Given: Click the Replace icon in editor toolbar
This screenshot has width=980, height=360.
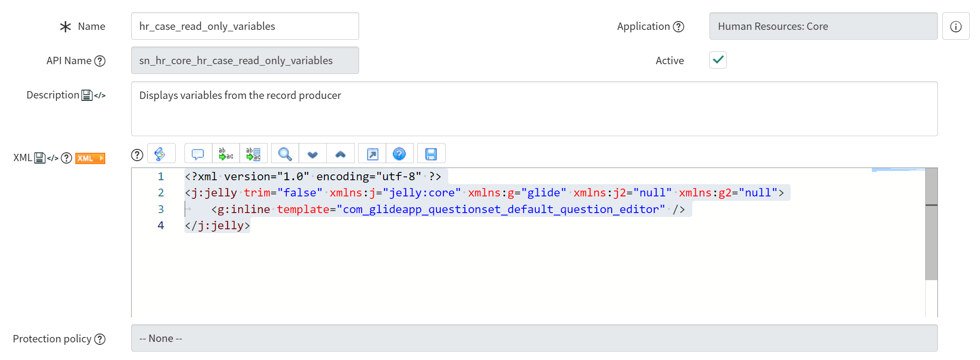Looking at the screenshot, I should pyautogui.click(x=226, y=154).
